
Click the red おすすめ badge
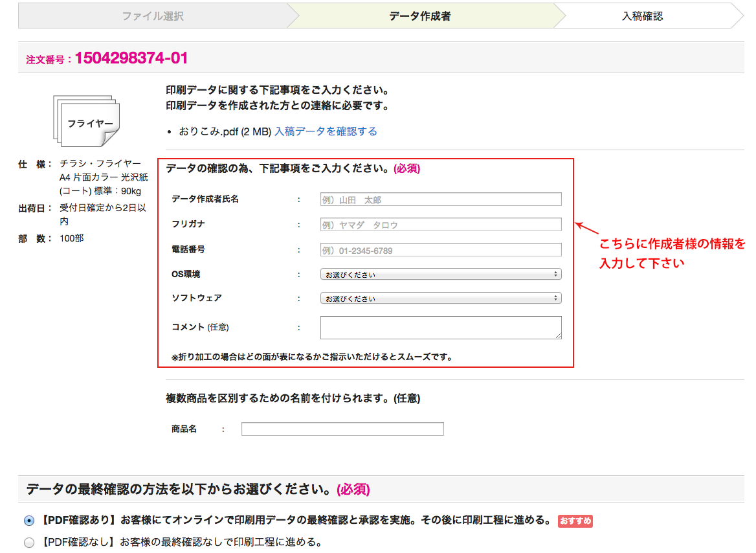(x=575, y=521)
